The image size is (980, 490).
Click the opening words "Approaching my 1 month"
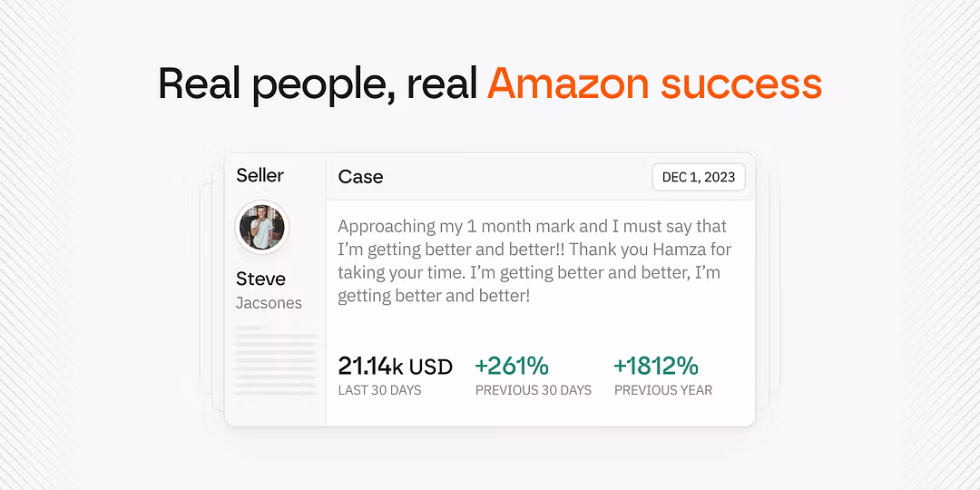tap(426, 226)
